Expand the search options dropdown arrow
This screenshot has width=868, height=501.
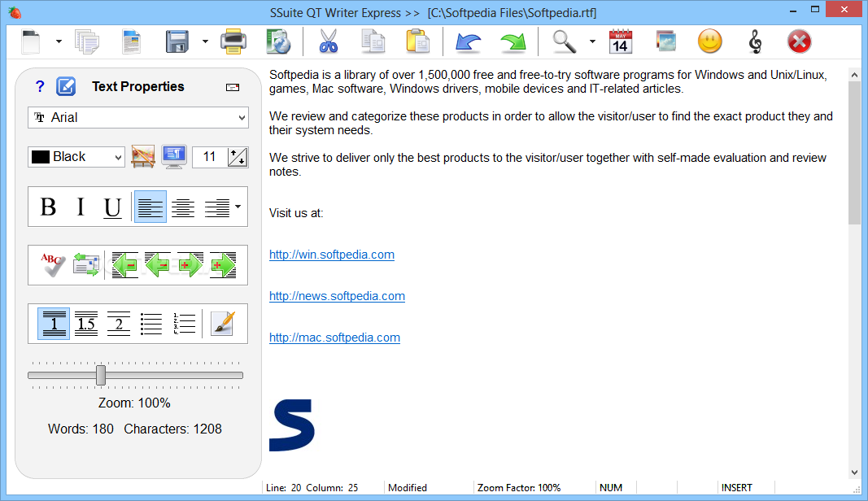click(592, 41)
